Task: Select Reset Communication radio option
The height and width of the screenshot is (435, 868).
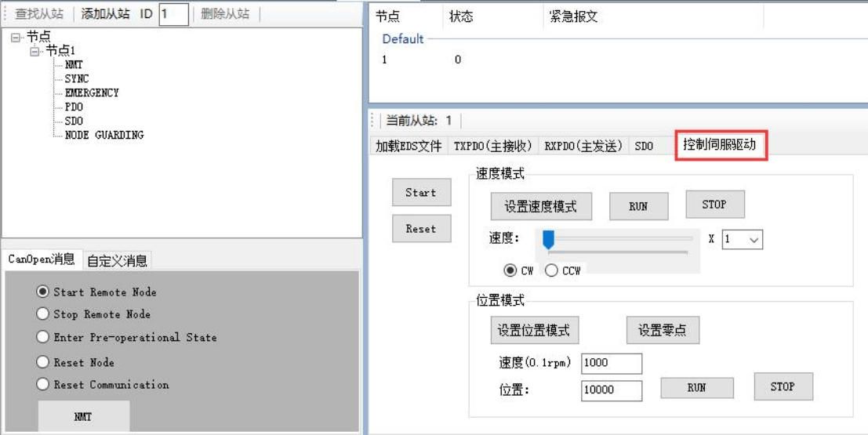Action: pos(42,385)
